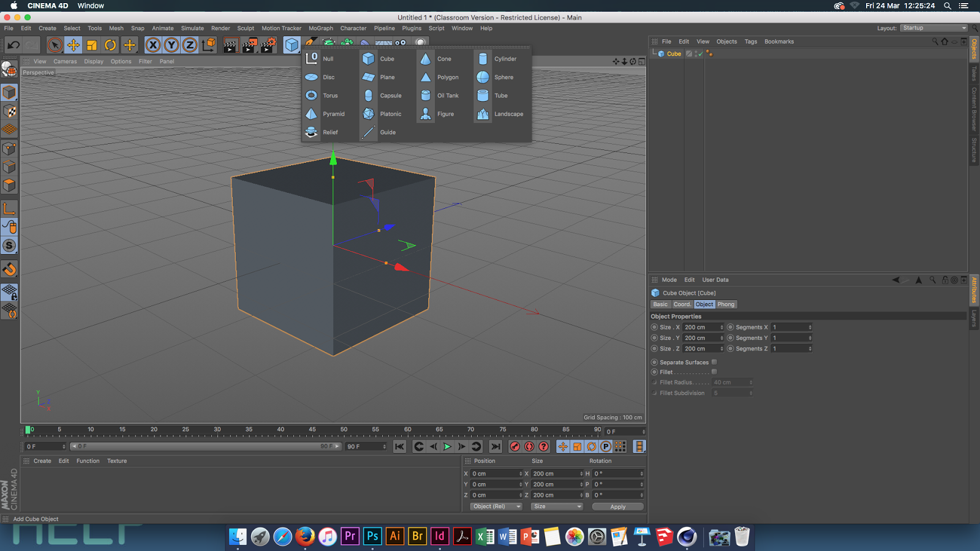The height and width of the screenshot is (551, 980).
Task: Select the Cube object in Object Manager
Action: 674,54
